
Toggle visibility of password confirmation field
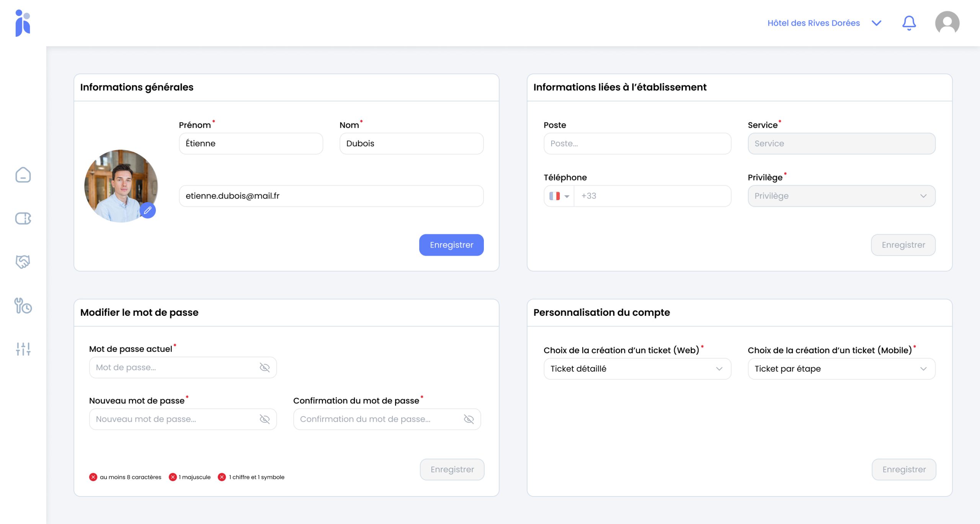[x=469, y=419]
